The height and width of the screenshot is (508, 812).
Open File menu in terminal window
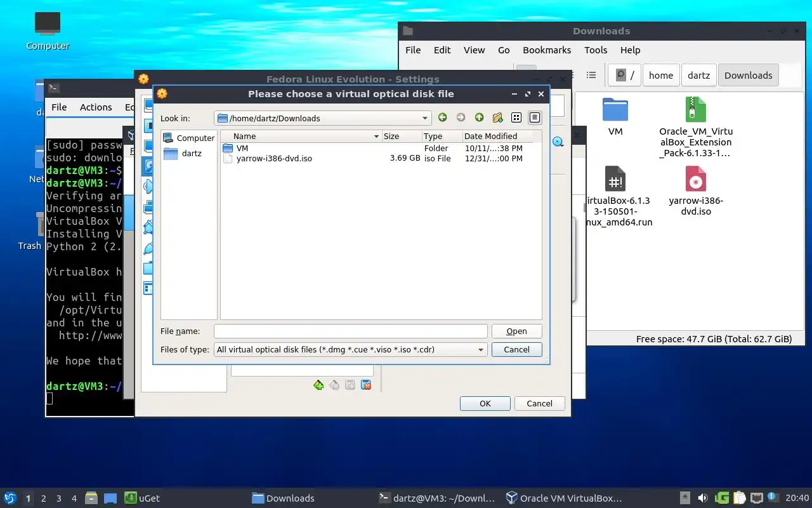click(x=59, y=107)
